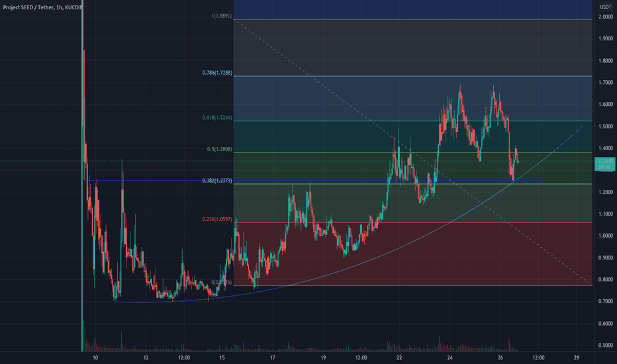Click the 0.7000 price axis label
The height and width of the screenshot is (364, 617).
[606, 301]
